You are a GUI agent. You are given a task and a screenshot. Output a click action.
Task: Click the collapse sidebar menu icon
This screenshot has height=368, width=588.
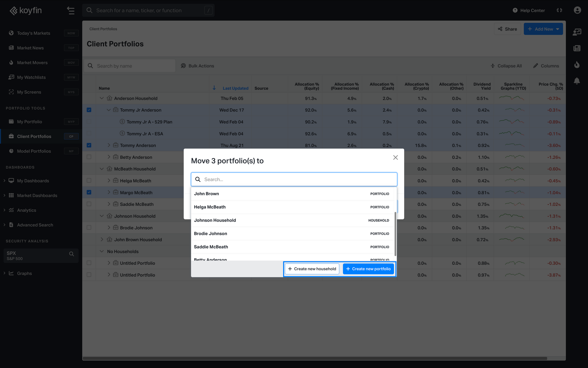point(71,11)
